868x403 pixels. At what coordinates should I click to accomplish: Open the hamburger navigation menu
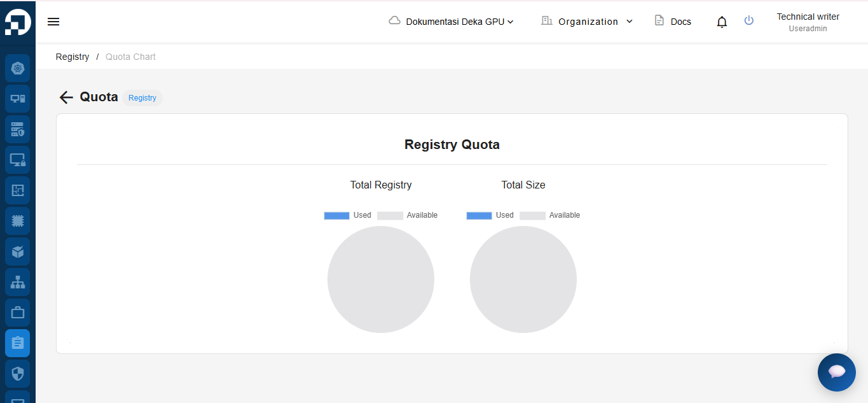[53, 22]
